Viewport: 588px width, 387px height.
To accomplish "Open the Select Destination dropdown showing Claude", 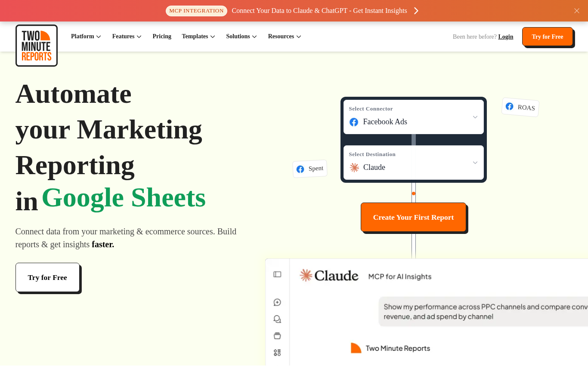I will tap(414, 163).
